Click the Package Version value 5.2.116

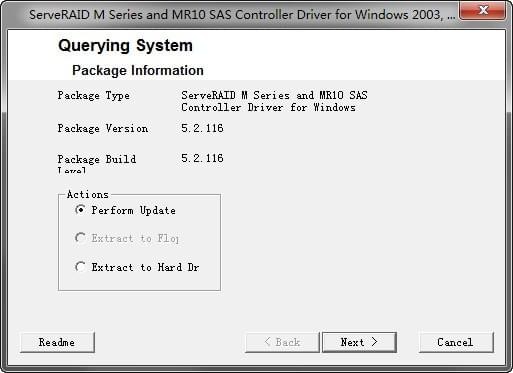point(202,128)
